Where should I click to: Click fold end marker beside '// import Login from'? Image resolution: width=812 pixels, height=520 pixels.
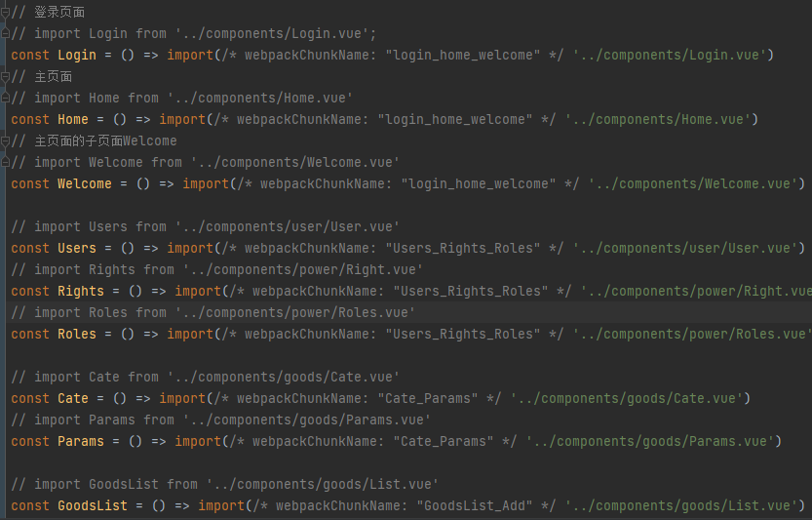pyautogui.click(x=5, y=34)
